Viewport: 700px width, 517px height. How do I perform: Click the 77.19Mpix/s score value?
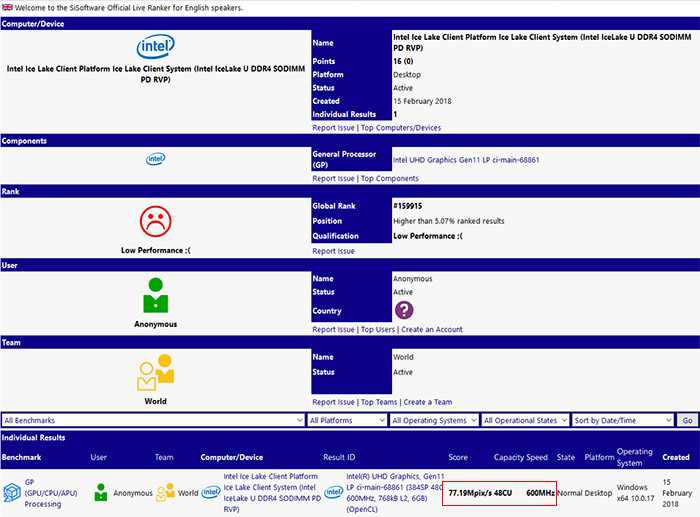point(470,493)
